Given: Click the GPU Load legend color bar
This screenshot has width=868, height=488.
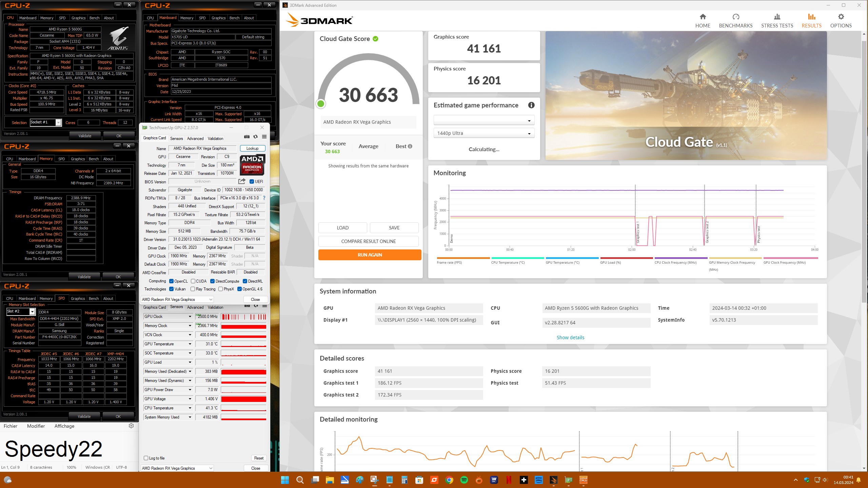Looking at the screenshot, I should [x=626, y=258].
